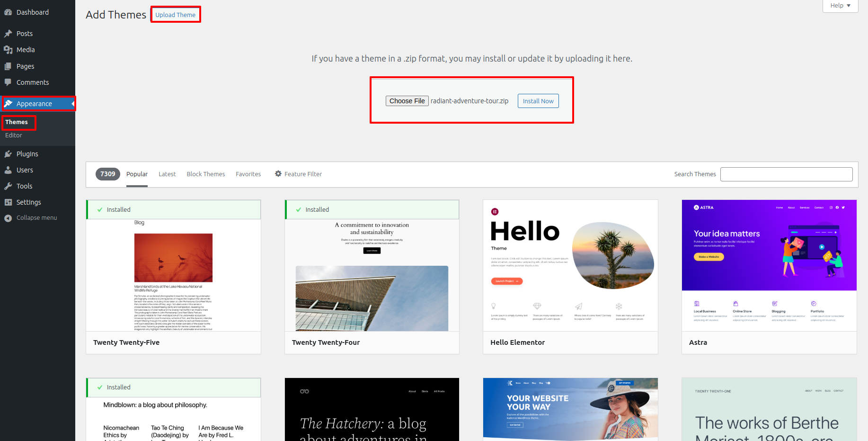Click the Appearance paintbrush icon
Viewport: 868px width, 441px height.
(8, 104)
